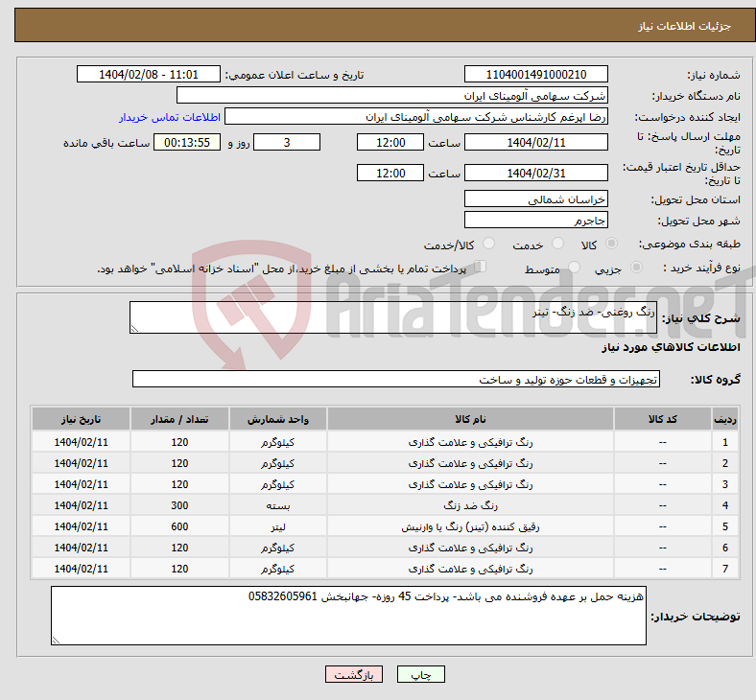The height and width of the screenshot is (700, 756).
Task: Click the بازگشت back button
Action: pyautogui.click(x=354, y=674)
